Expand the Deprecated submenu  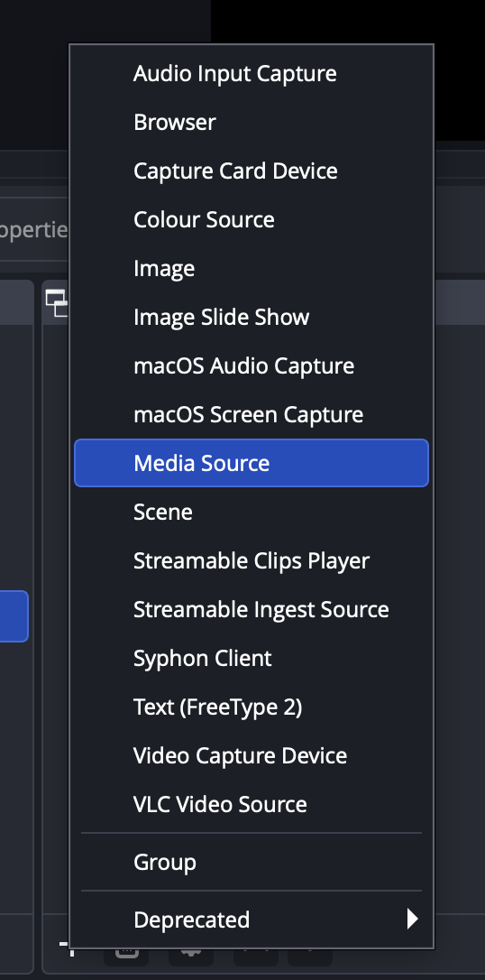click(x=251, y=920)
